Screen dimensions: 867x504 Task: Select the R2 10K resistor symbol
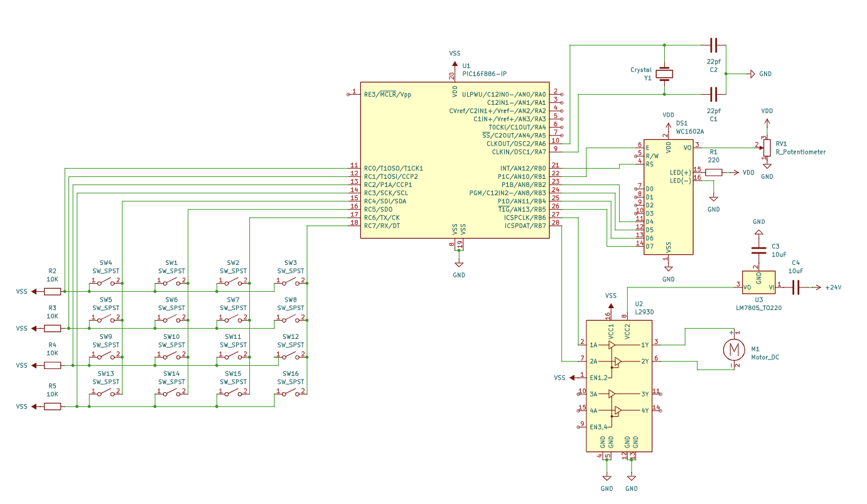pos(52,291)
